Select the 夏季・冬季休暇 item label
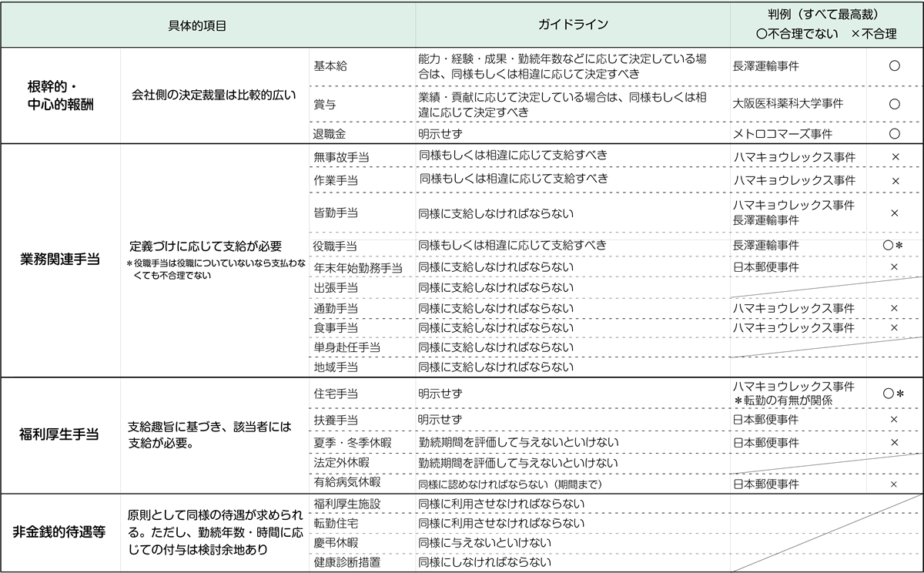 tap(353, 443)
